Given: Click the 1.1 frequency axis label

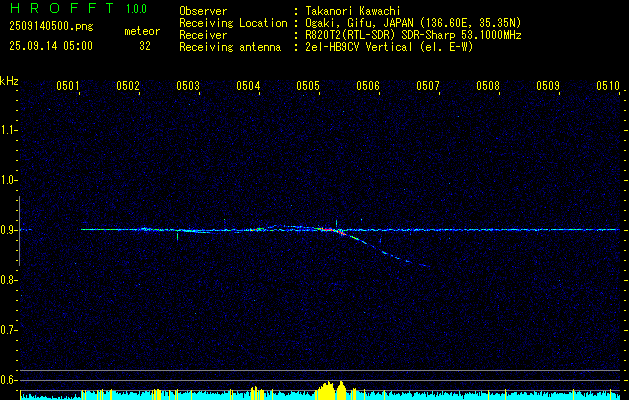Looking at the screenshot, I should tap(8, 130).
